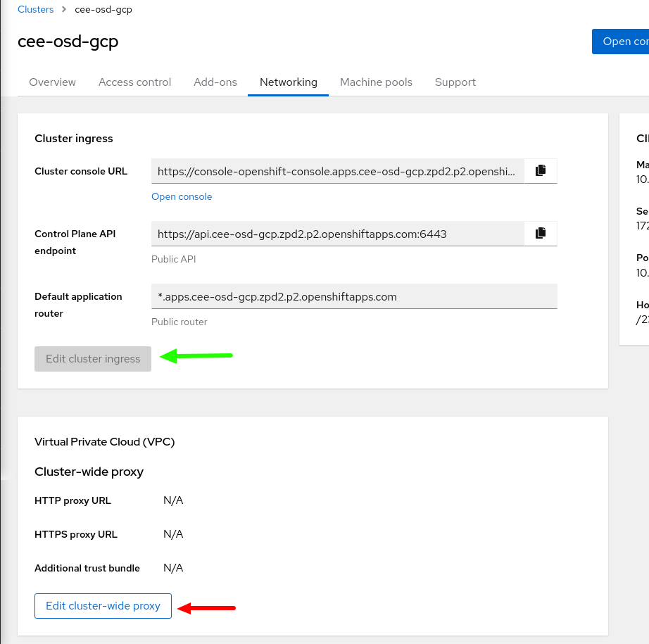Viewport: 649px width, 644px height.
Task: Click the Public API label
Action: click(x=173, y=259)
